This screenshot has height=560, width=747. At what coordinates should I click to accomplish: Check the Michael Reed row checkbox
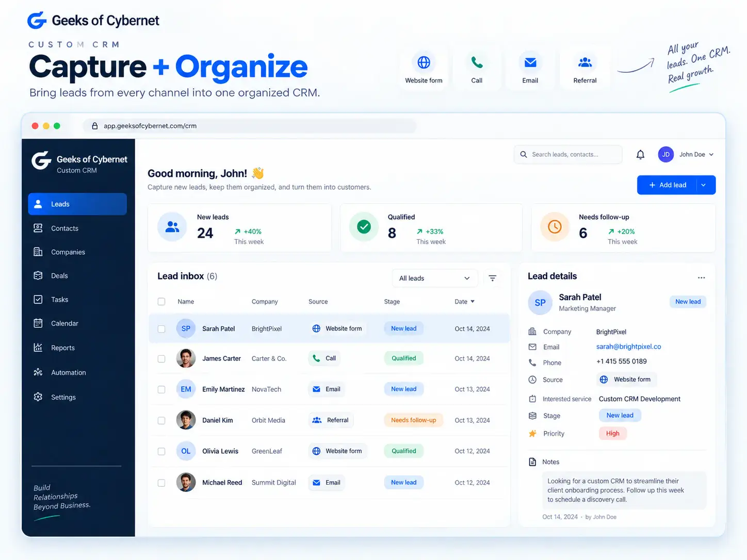(x=161, y=483)
